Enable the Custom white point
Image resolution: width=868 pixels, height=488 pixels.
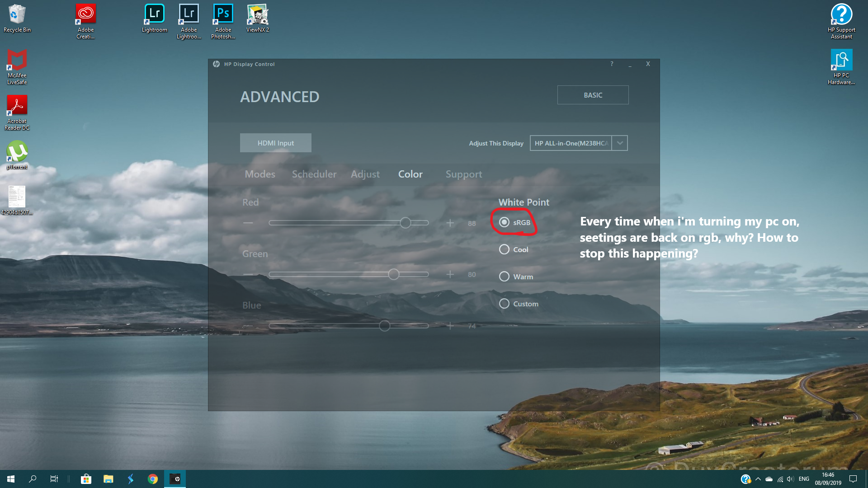point(504,303)
